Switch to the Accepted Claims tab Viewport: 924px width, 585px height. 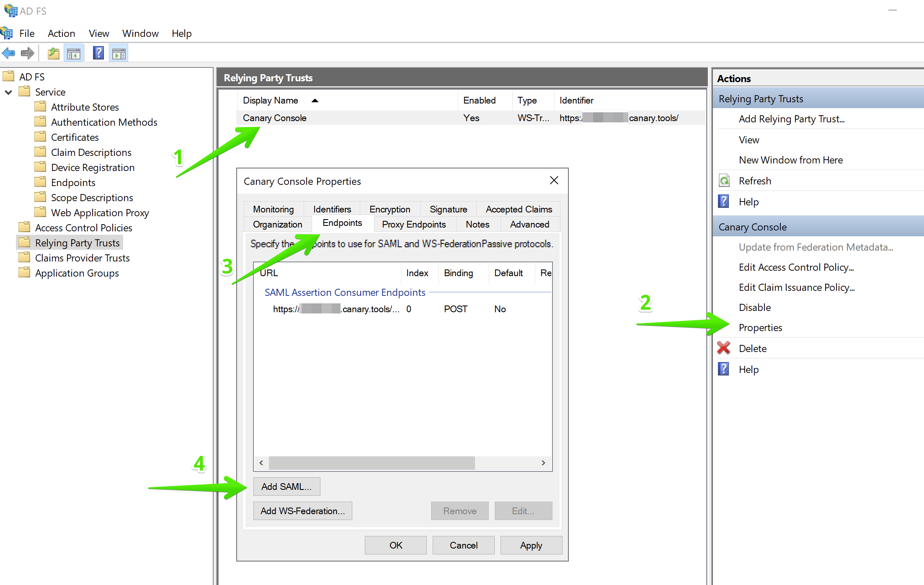519,209
